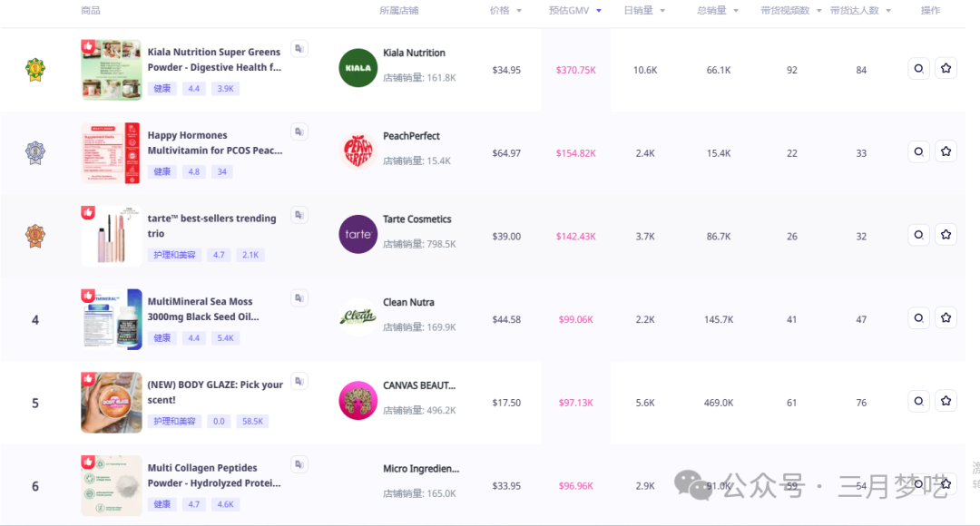This screenshot has height=526, width=980.
Task: Click circle action icon in Happy Hormones row
Action: click(918, 152)
